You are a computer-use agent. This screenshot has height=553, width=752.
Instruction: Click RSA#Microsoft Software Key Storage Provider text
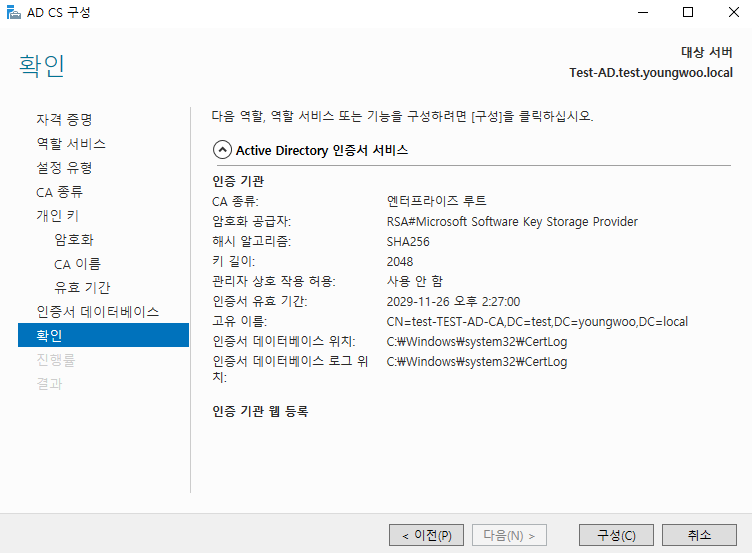coord(512,222)
